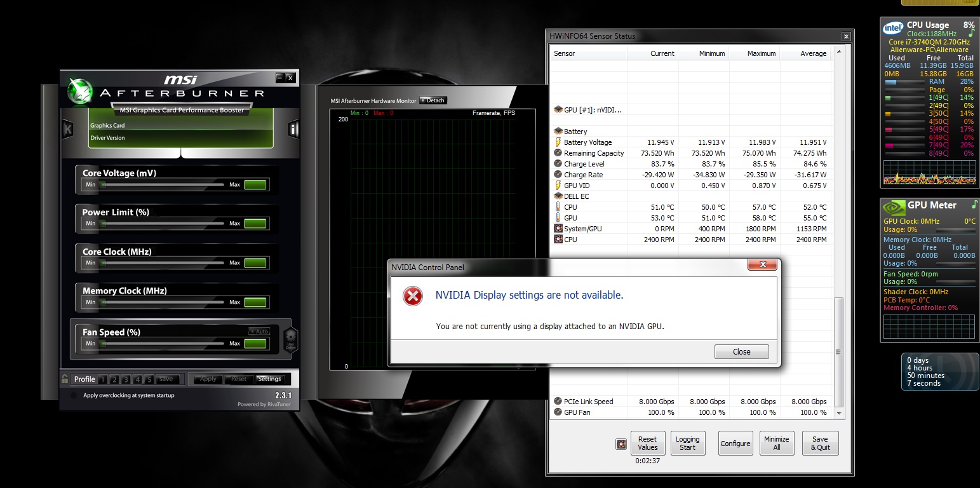Open Afterburner Settings
980x488 pixels.
point(269,379)
